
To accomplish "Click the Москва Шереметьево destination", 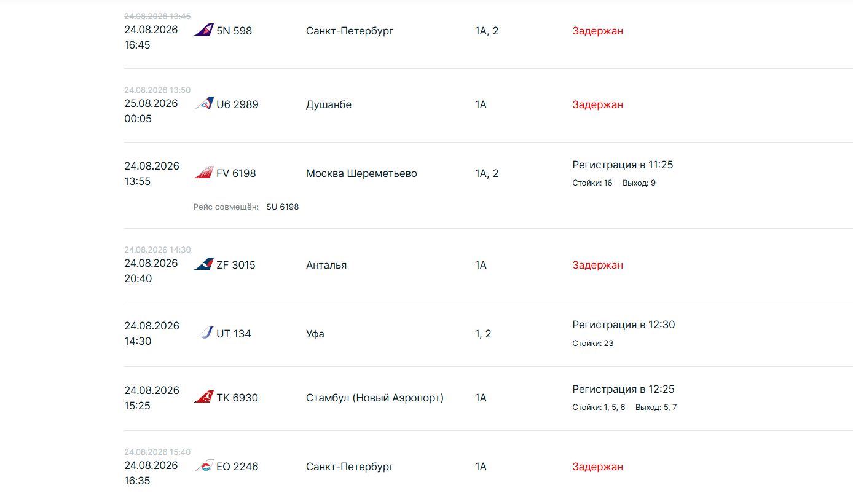I will pos(361,173).
